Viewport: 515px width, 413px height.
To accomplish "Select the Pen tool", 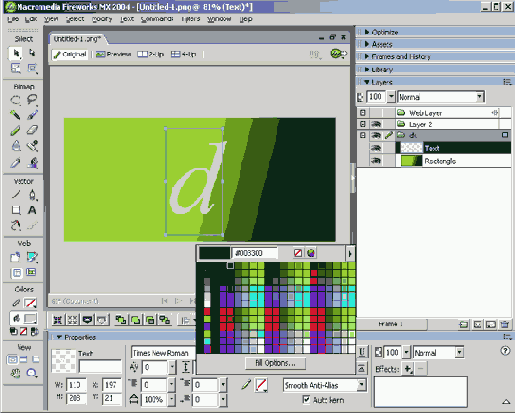I will (32, 195).
